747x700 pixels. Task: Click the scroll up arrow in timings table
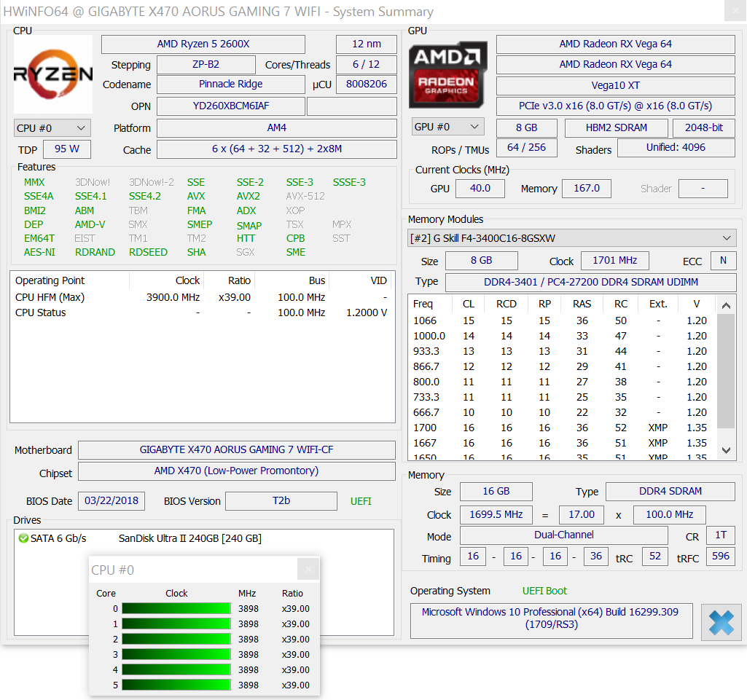726,306
